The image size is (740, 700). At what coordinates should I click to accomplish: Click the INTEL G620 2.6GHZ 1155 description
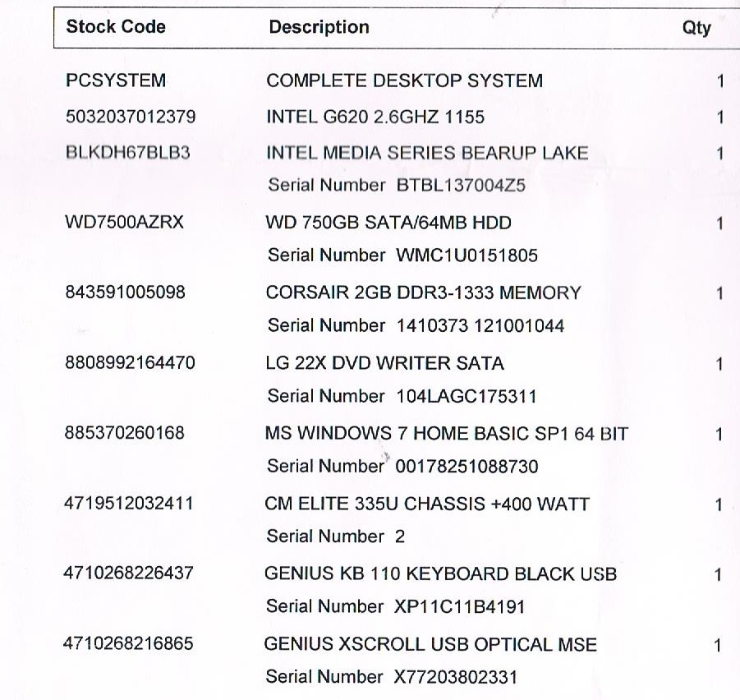[x=375, y=117]
